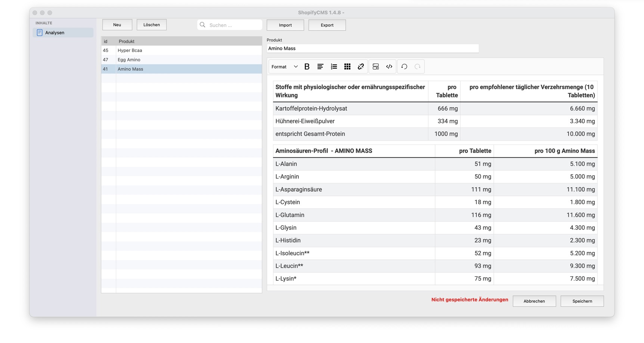Select Analysen in the sidebar
Viewport: 644px width, 343px height.
[63, 33]
